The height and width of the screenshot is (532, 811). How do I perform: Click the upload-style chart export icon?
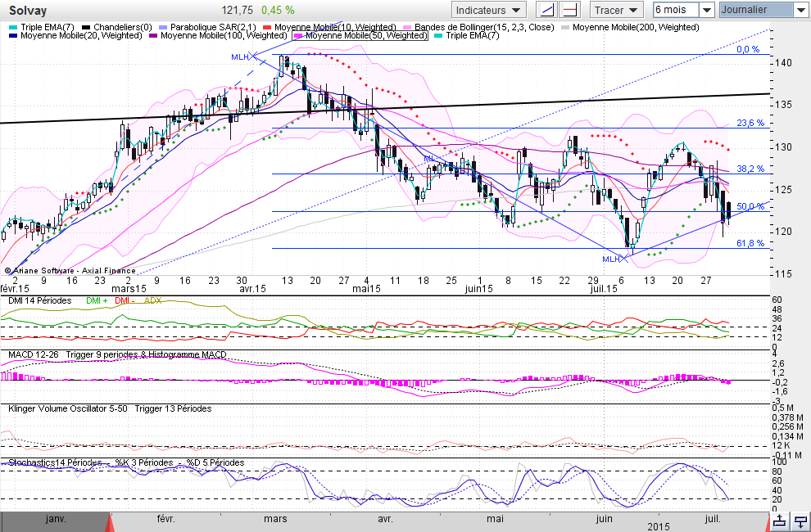[779, 521]
